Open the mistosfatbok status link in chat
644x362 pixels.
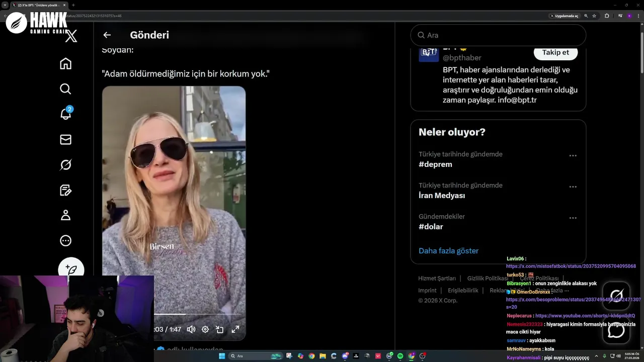coord(571,266)
